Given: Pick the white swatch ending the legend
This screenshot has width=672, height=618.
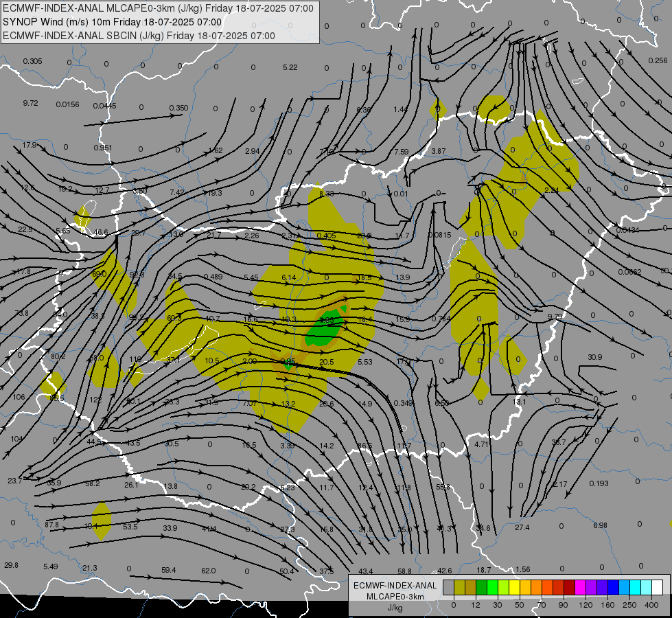Looking at the screenshot, I should (658, 587).
